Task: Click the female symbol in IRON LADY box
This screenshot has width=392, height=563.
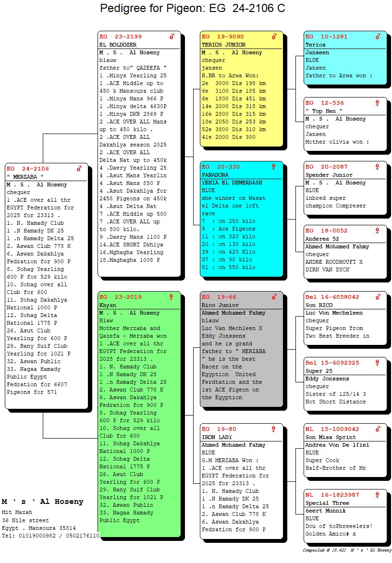Action: coord(274,429)
